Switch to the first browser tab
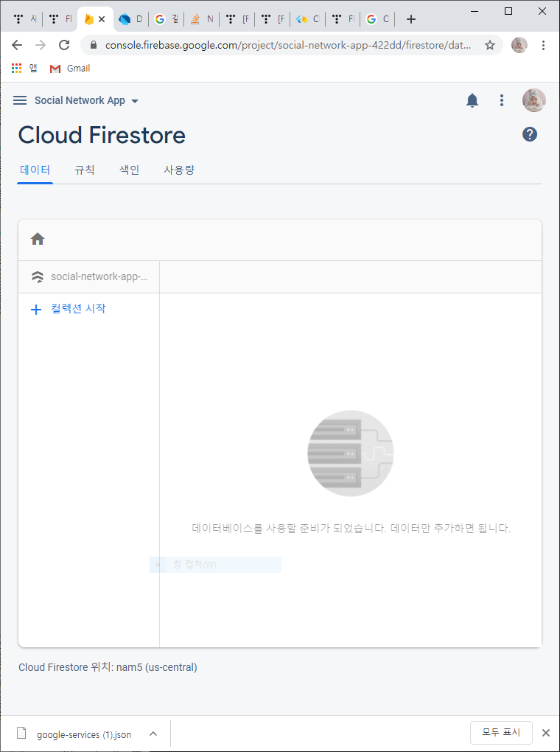The width and height of the screenshot is (560, 752). pyautogui.click(x=24, y=19)
